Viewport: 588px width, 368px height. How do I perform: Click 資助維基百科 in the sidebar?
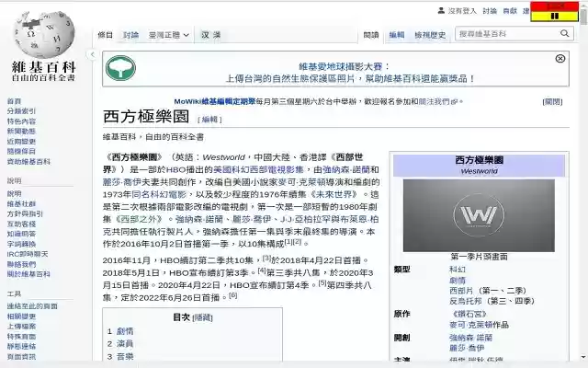click(28, 162)
